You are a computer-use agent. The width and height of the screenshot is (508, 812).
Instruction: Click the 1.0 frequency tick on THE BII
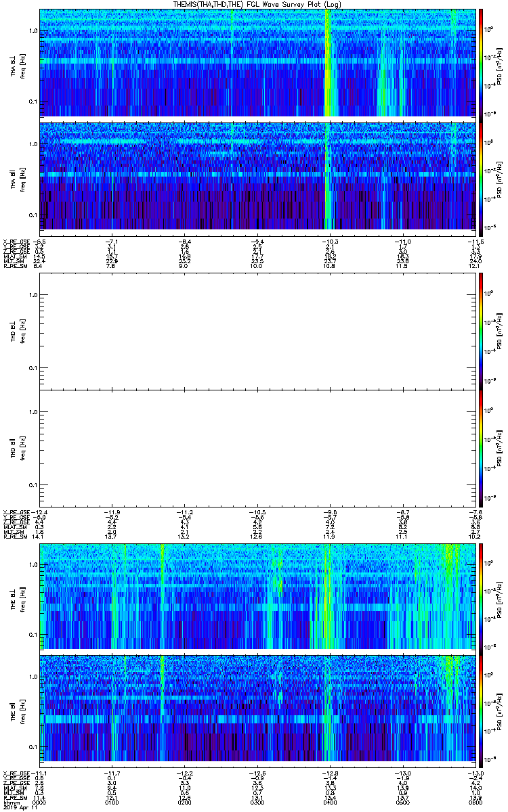tap(33, 677)
